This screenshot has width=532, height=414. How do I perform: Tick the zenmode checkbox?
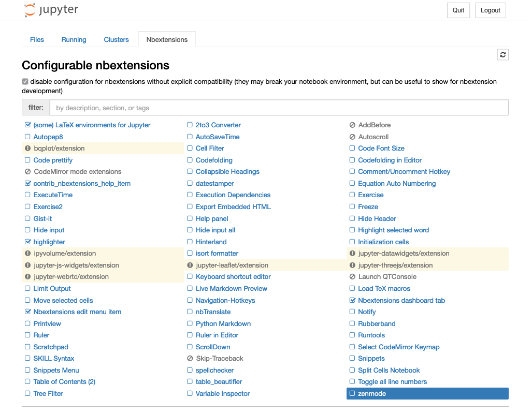352,393
